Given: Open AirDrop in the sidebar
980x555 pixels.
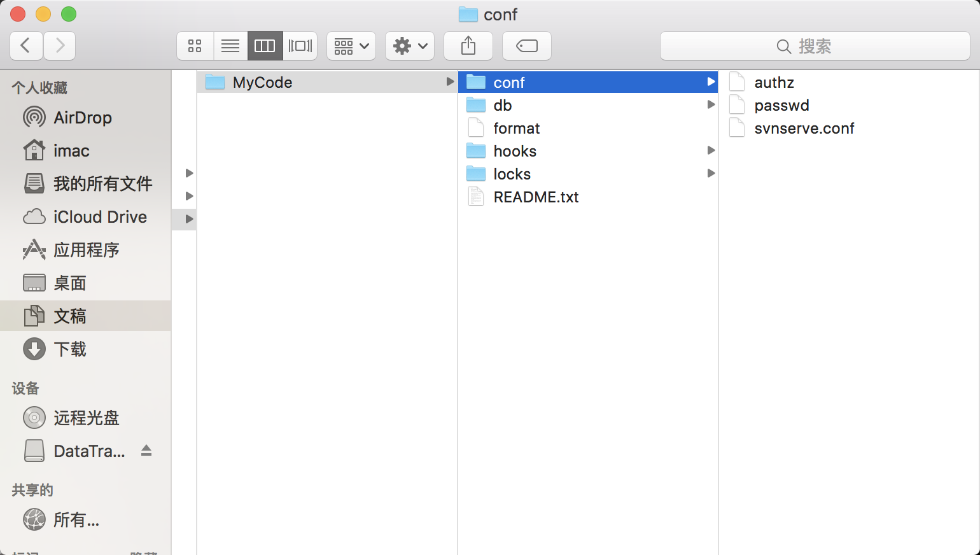Looking at the screenshot, I should (85, 118).
